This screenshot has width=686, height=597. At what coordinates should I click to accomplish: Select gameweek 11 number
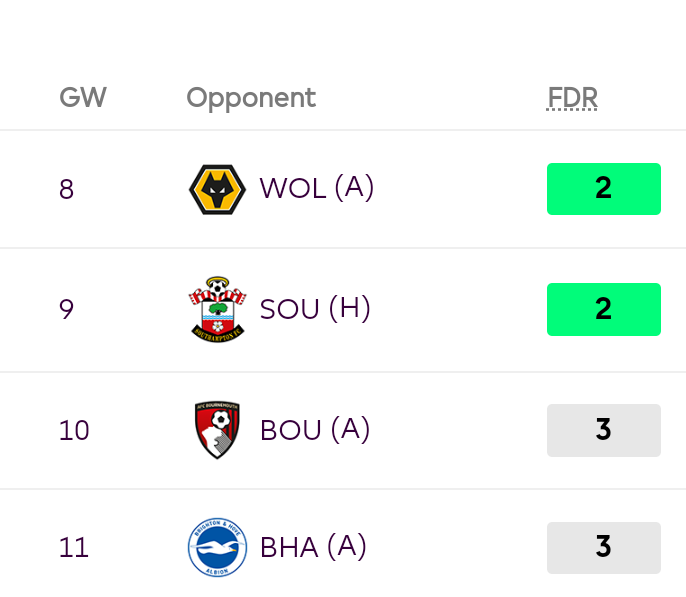[74, 548]
